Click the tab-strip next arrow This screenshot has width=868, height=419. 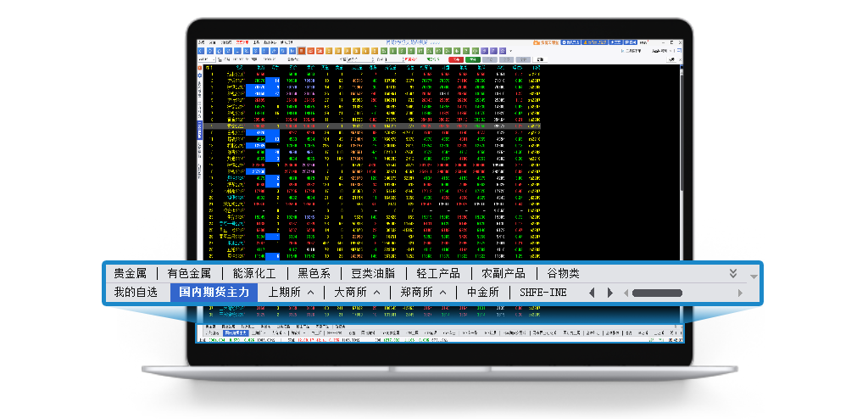[x=610, y=293]
